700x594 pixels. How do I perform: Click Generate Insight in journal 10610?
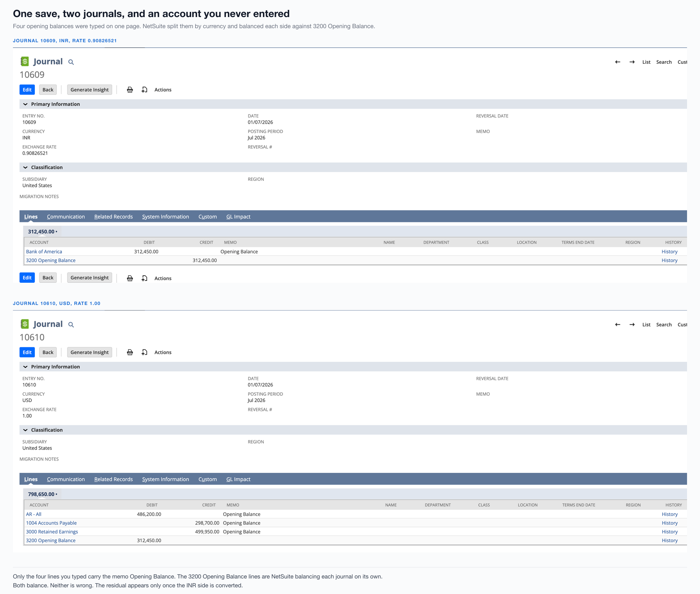pyautogui.click(x=90, y=352)
